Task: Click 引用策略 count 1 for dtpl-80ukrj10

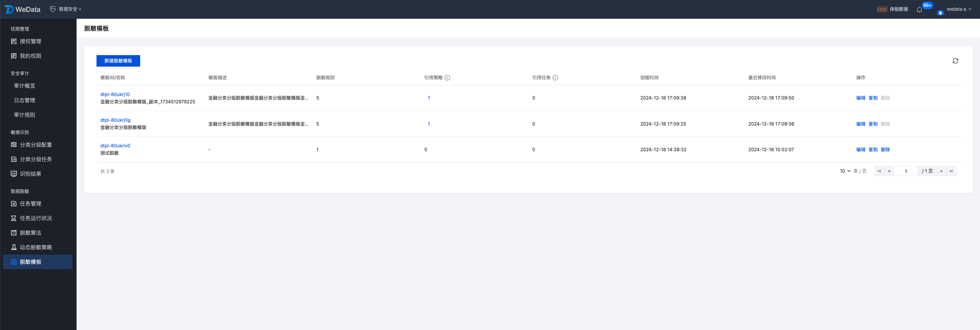Action: click(429, 98)
